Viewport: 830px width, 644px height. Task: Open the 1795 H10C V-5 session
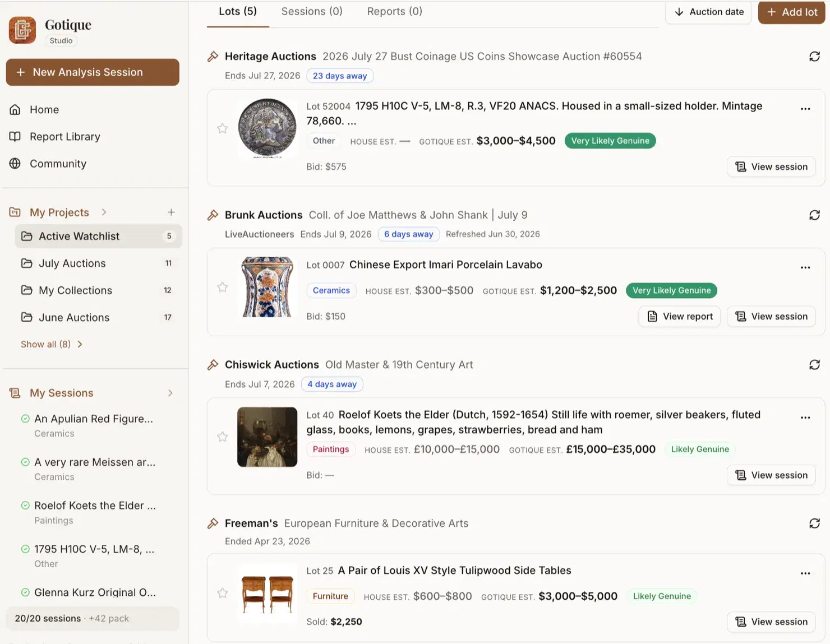(93, 556)
